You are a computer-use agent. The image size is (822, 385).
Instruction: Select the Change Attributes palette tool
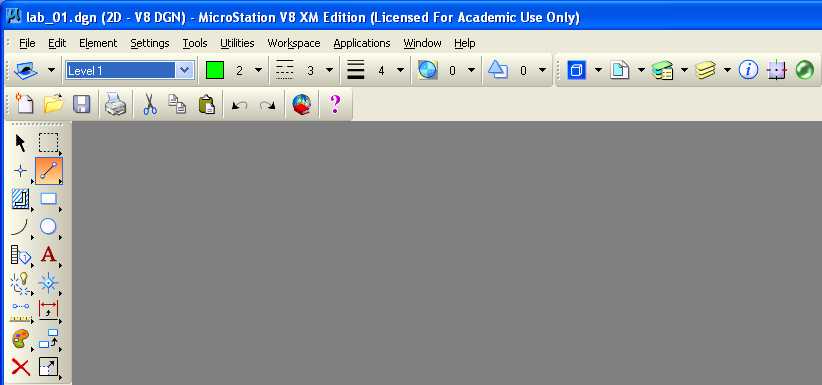tap(20, 339)
